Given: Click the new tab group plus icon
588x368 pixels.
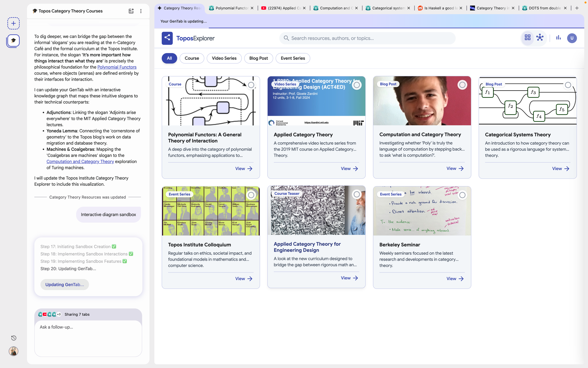Looking at the screenshot, I should coord(13,23).
